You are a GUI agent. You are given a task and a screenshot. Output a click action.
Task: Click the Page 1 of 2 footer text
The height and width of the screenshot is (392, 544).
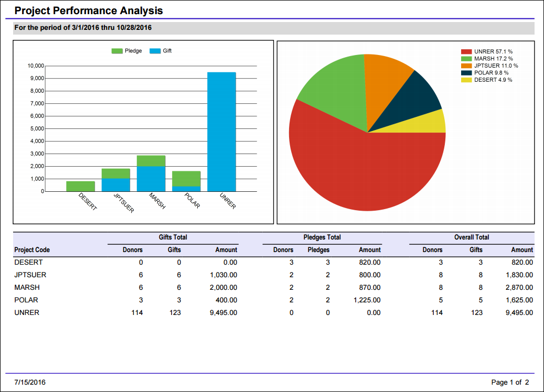(x=510, y=382)
